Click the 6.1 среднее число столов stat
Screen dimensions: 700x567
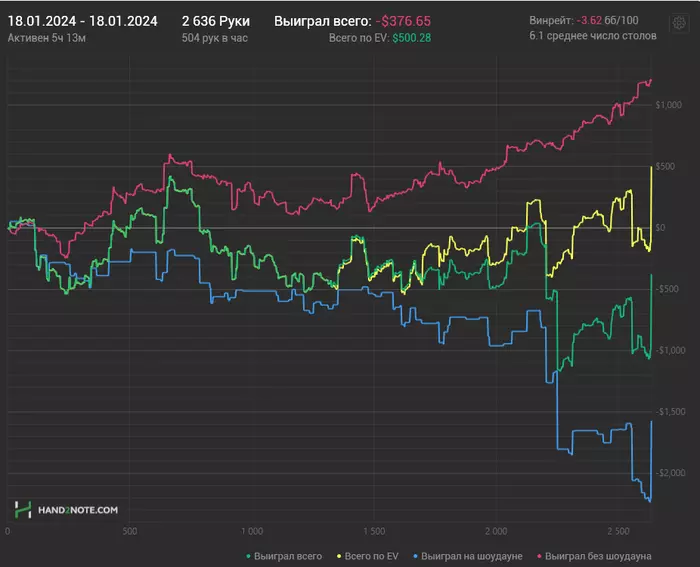click(x=593, y=36)
